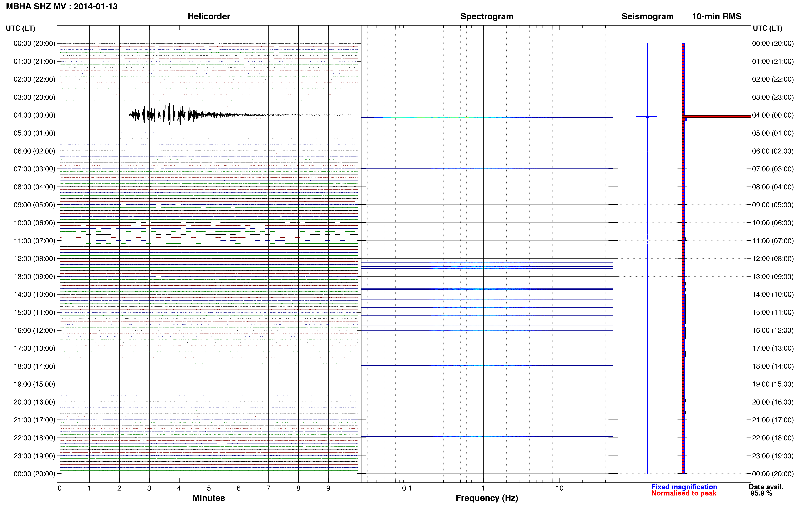Click the left 19:00 (15:00) time label
Image resolution: width=812 pixels, height=508 pixels.
(34, 384)
